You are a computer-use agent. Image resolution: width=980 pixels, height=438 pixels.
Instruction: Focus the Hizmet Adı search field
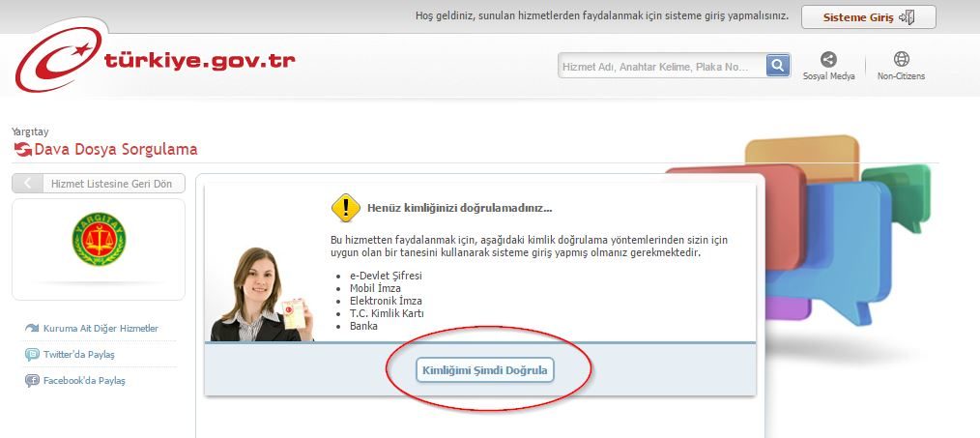(x=662, y=66)
